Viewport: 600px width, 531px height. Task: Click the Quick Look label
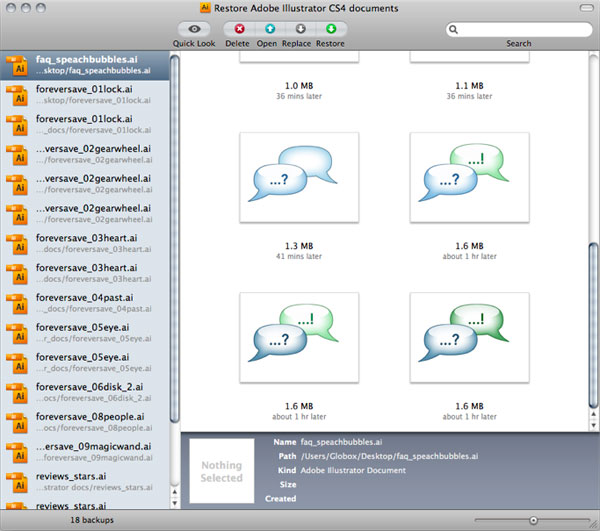(194, 44)
